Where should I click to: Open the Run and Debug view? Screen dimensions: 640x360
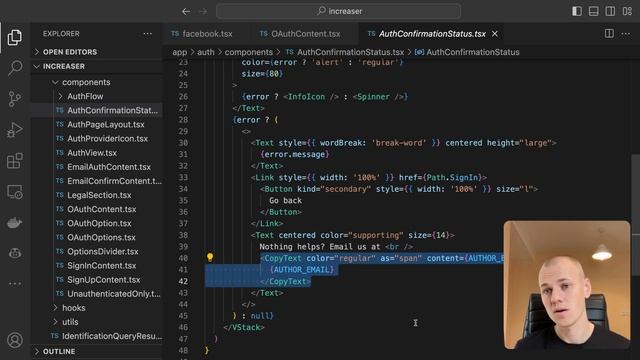pos(15,130)
